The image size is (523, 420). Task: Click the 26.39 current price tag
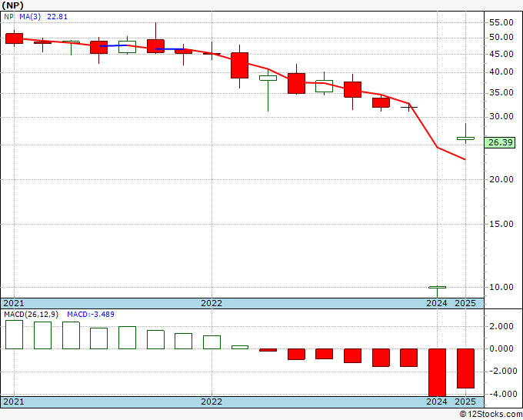click(x=500, y=143)
